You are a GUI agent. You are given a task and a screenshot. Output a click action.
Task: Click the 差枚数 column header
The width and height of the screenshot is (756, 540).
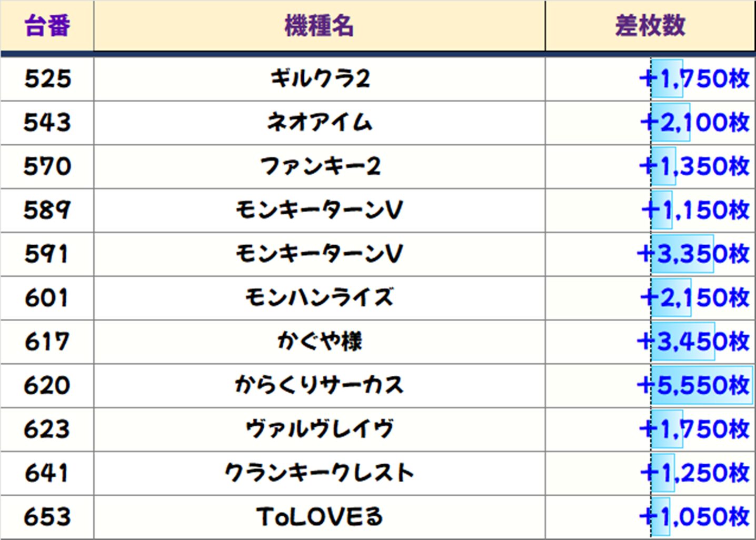point(650,26)
